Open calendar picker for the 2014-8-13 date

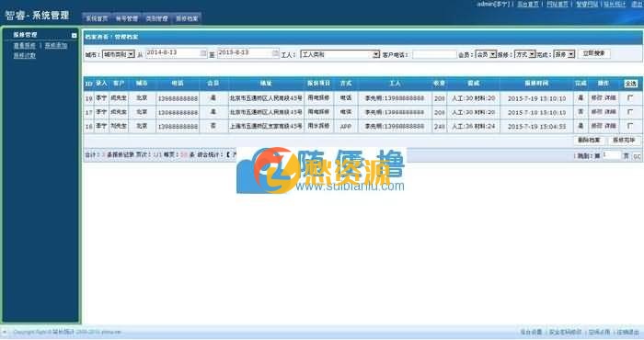(x=203, y=53)
